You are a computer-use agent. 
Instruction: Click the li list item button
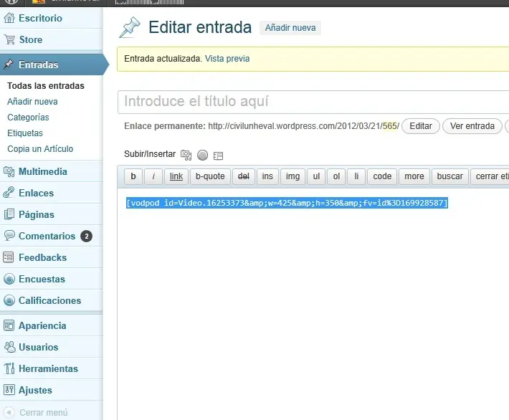click(x=356, y=176)
